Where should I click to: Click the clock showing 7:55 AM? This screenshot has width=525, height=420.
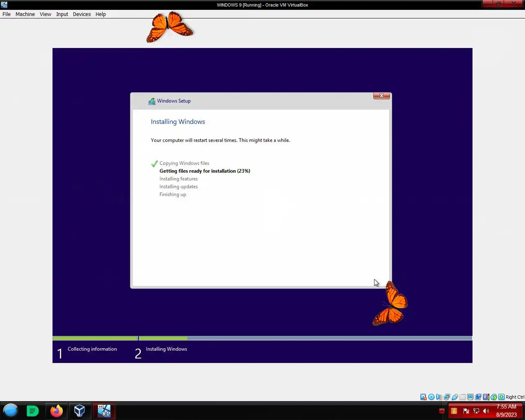(506, 411)
